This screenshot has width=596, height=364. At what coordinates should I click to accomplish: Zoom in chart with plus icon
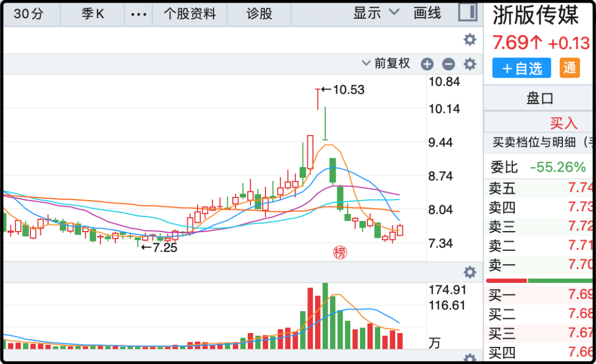click(x=427, y=64)
